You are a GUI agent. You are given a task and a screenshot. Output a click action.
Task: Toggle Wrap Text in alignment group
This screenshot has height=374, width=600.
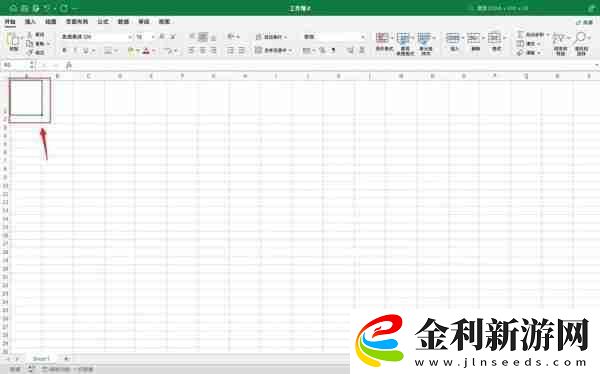271,37
